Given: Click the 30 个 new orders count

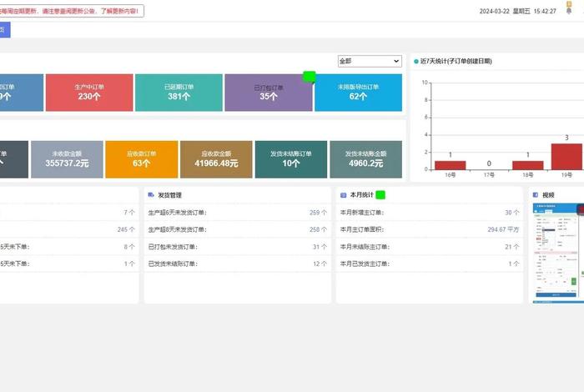Looking at the screenshot, I should (511, 213).
